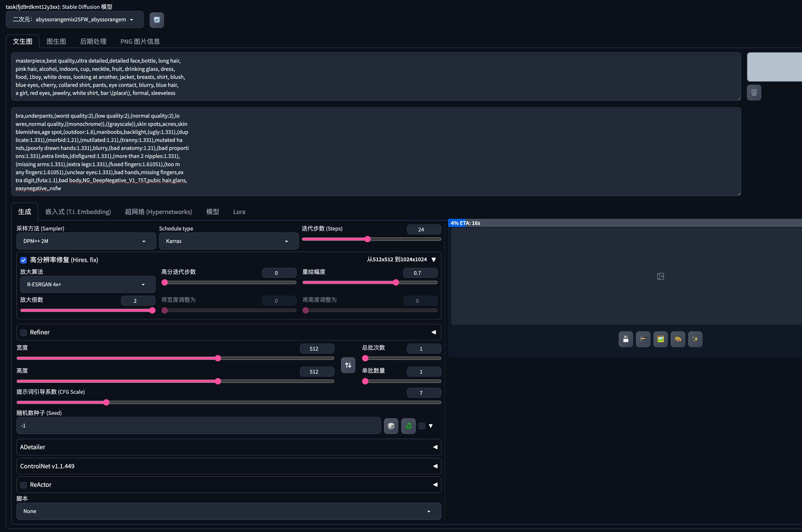This screenshot has width=802, height=532.
Task: Click the CFG Scale slider handle
Action: [x=106, y=402]
